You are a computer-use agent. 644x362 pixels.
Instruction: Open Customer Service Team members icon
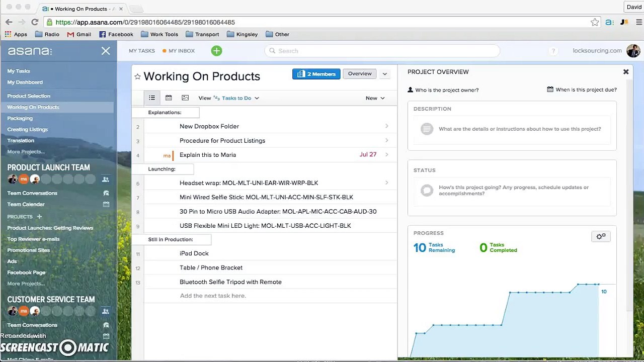(106, 311)
